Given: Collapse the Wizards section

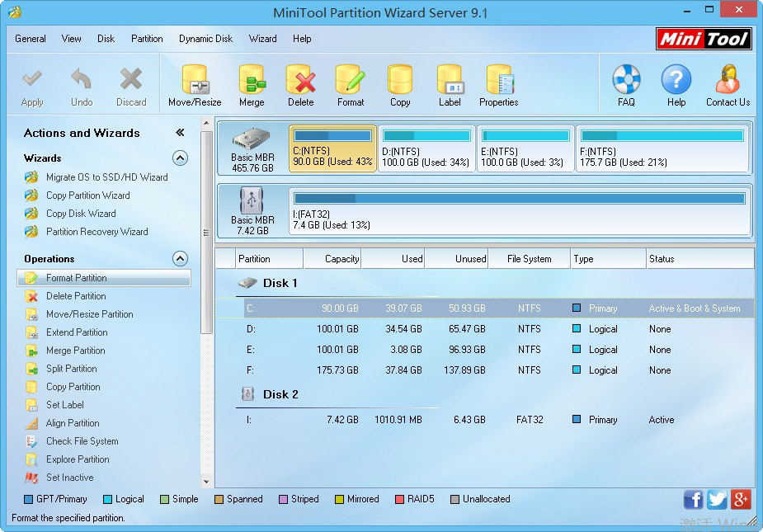Looking at the screenshot, I should click(180, 158).
